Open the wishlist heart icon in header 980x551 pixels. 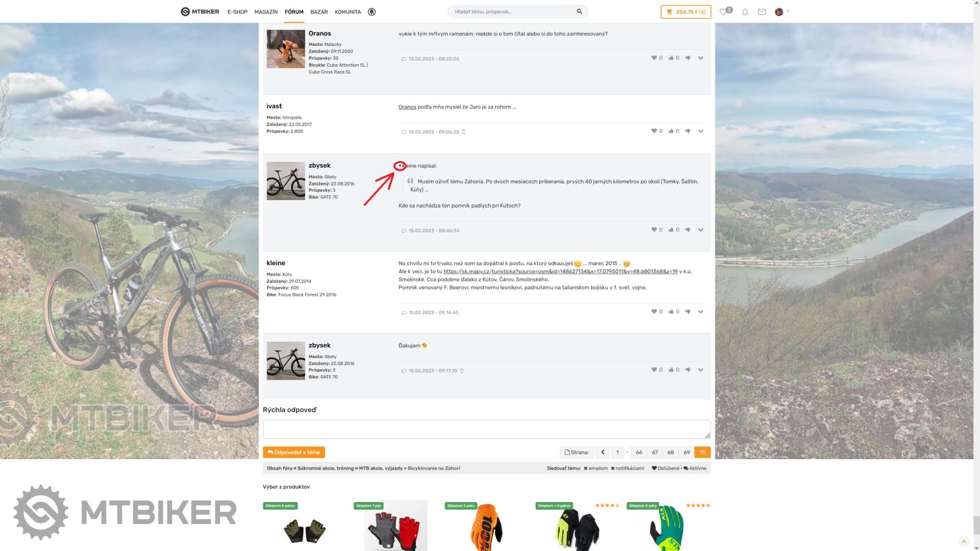tap(724, 12)
